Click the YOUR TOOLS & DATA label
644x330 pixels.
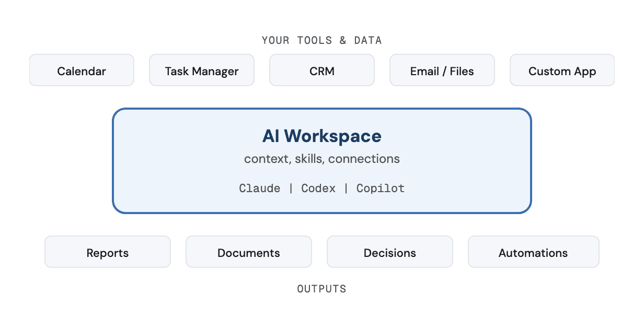[x=322, y=40]
